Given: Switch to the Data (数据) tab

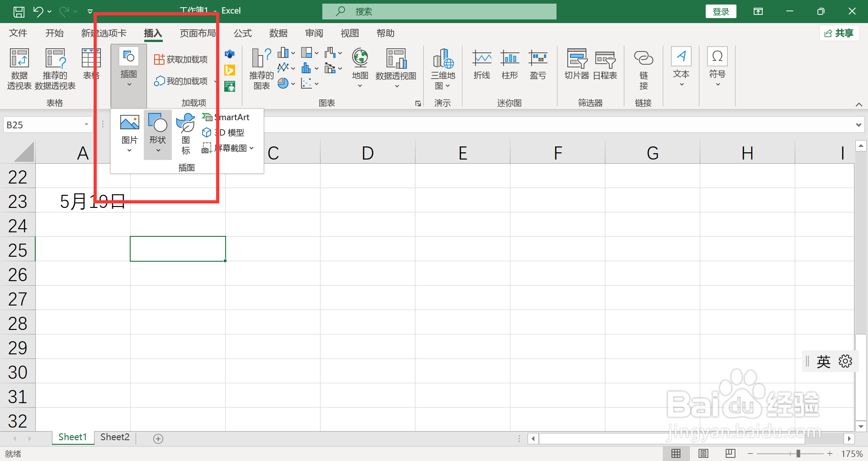Looking at the screenshot, I should click(278, 33).
